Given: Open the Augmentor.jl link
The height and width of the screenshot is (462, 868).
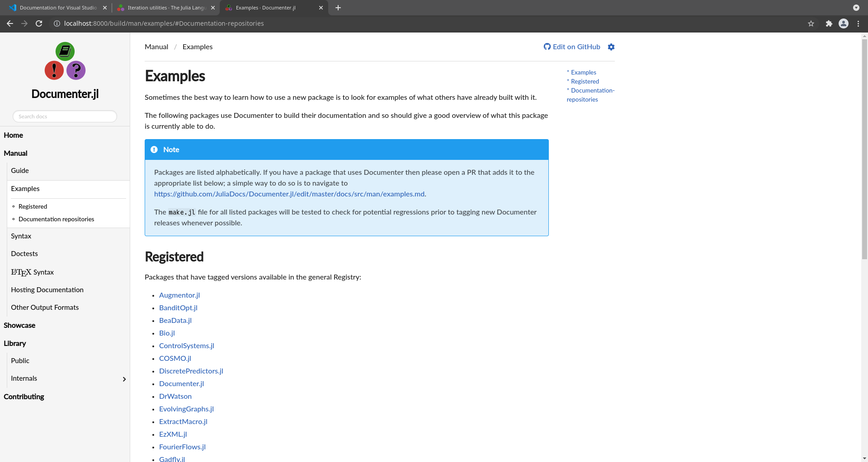Looking at the screenshot, I should pos(179,295).
